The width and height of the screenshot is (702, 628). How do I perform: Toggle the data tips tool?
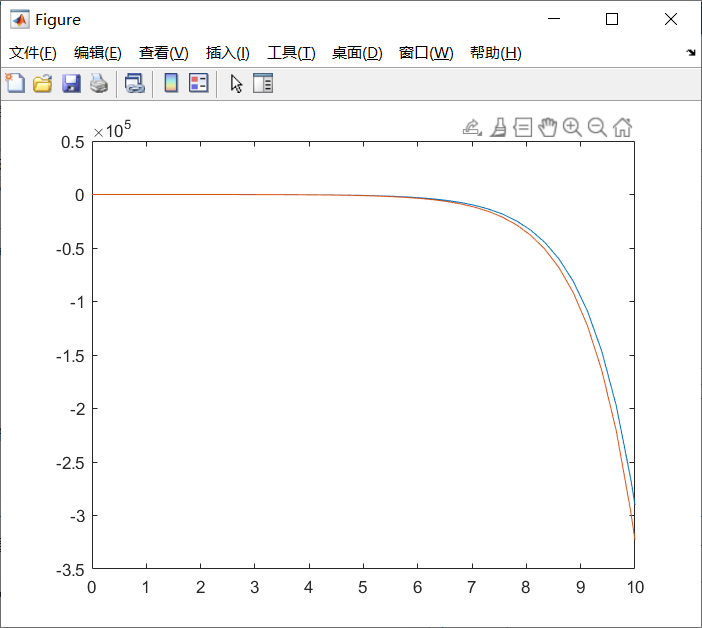tap(522, 128)
